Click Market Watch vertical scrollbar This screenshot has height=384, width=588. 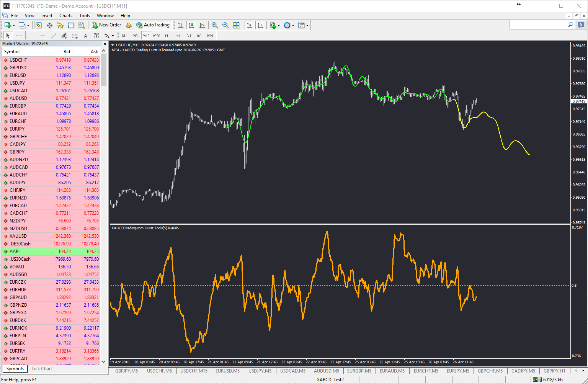[104, 207]
